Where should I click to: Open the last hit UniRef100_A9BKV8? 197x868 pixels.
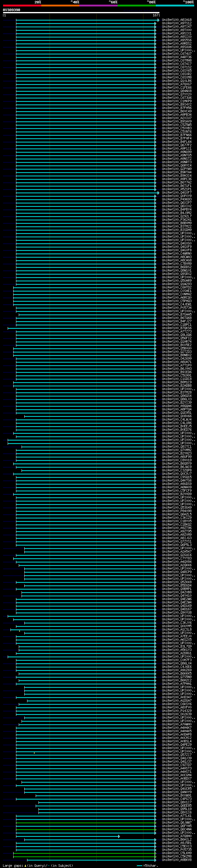tap(176, 860)
